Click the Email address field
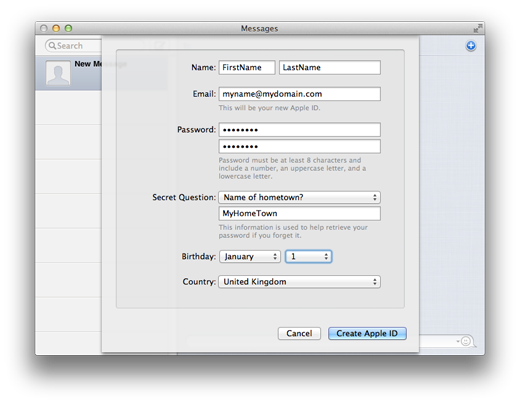 299,94
